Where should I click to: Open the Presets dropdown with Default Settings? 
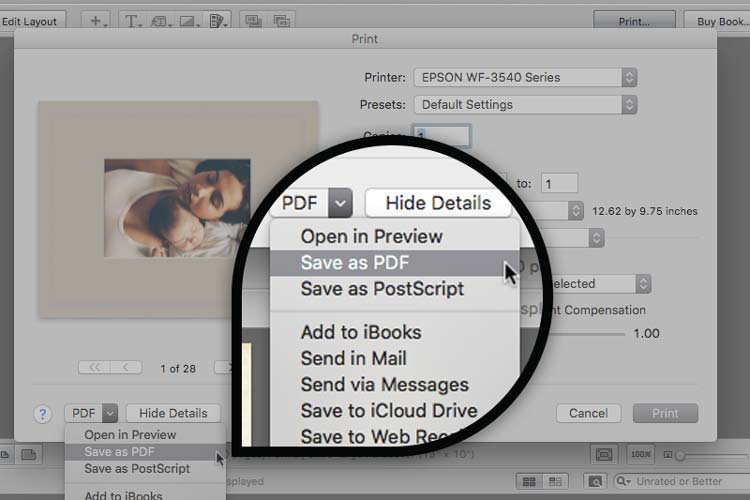point(525,104)
